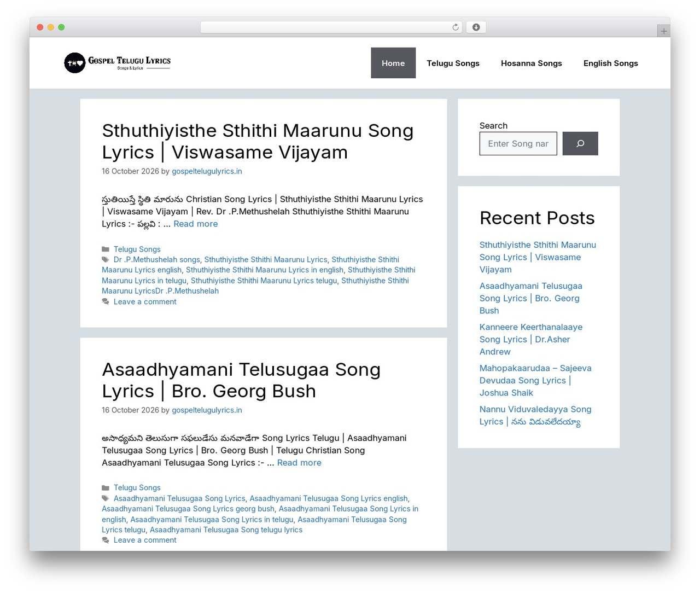Read more of the Sthuthiyisthe Sthithi Maarunu post
The width and height of the screenshot is (700, 593).
(x=196, y=224)
